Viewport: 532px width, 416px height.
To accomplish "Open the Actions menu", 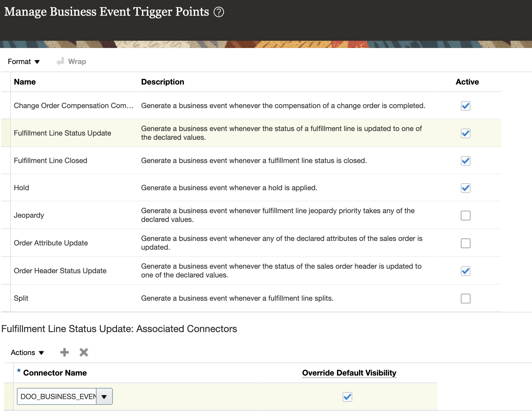I will point(27,352).
